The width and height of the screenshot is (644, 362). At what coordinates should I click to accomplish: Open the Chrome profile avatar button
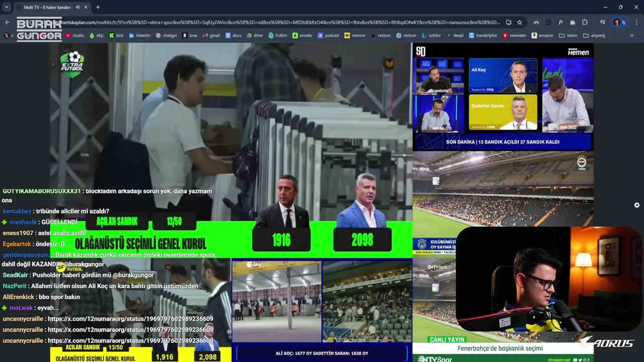point(619,22)
